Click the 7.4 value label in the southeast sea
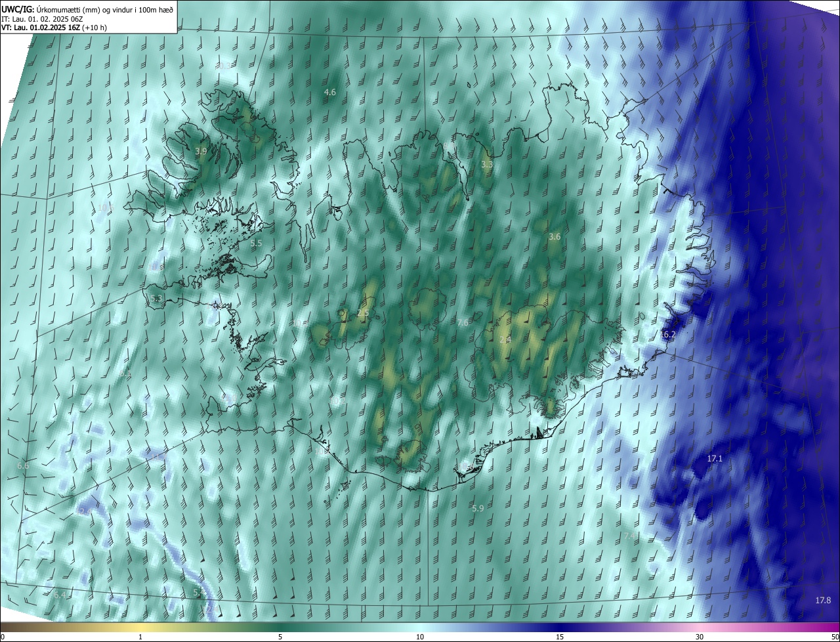Viewport: 840px width, 642px height. [x=628, y=536]
